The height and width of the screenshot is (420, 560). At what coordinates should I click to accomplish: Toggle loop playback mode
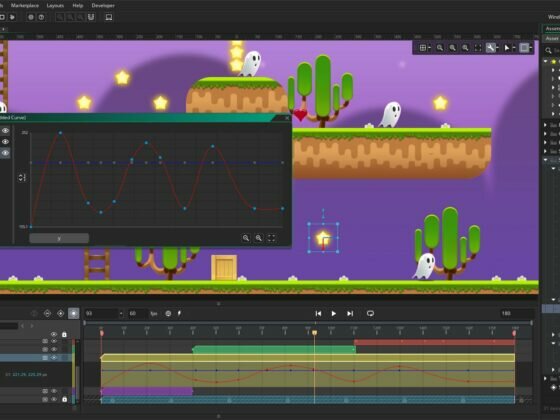pos(370,314)
